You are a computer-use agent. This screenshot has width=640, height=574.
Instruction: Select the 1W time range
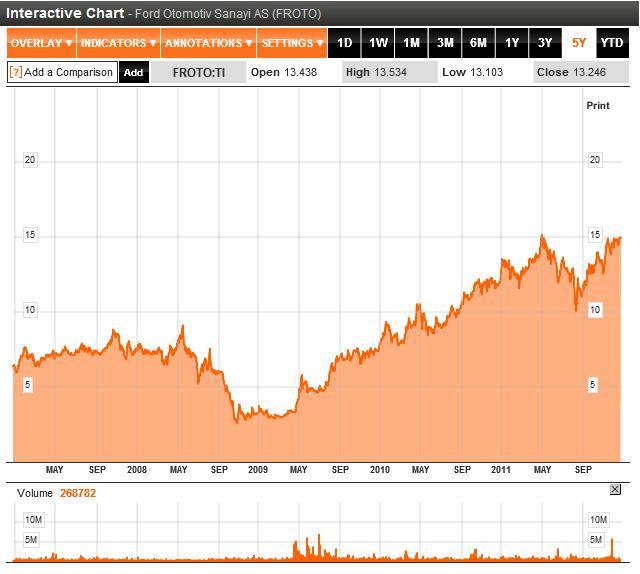point(378,43)
